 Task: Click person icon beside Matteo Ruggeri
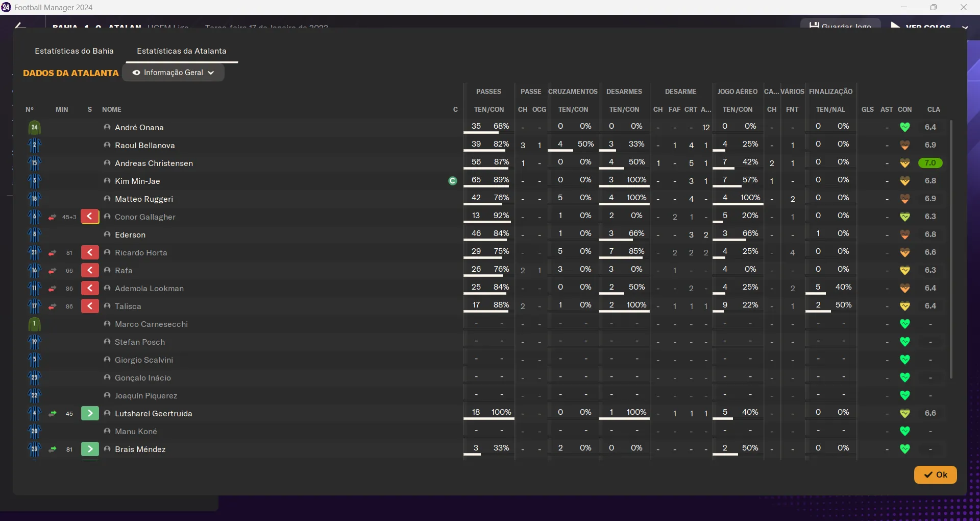(107, 199)
